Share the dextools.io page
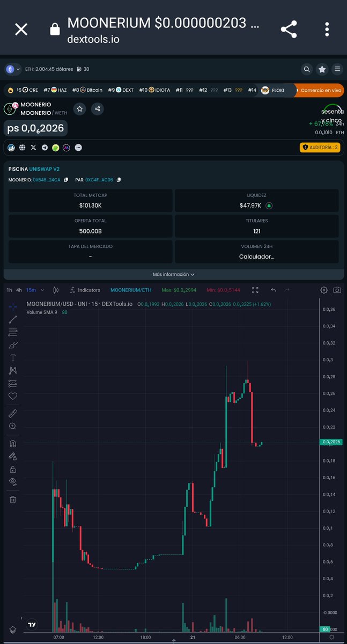347x644 pixels. click(289, 30)
